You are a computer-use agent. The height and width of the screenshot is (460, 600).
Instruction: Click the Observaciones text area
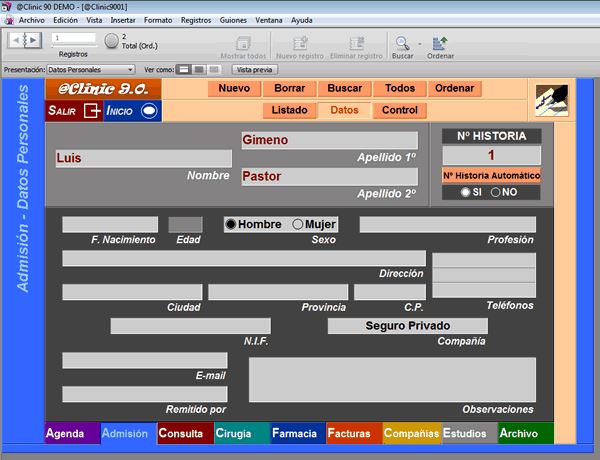click(x=392, y=380)
